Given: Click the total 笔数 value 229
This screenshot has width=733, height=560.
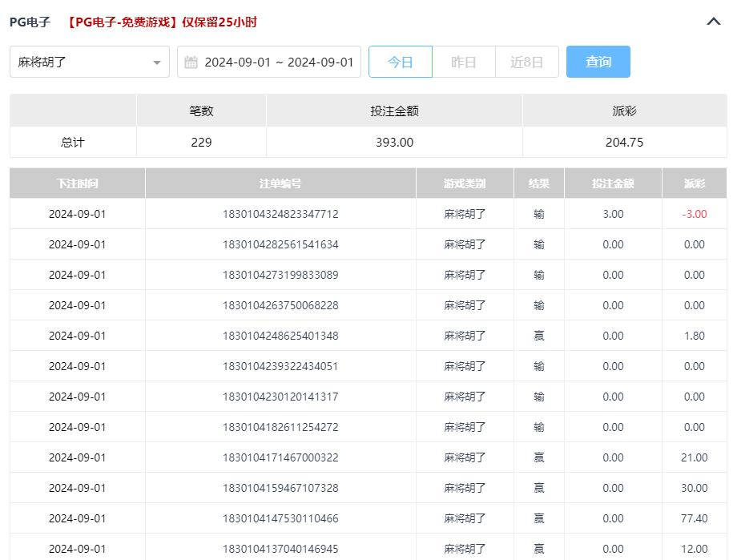Looking at the screenshot, I should [x=201, y=143].
